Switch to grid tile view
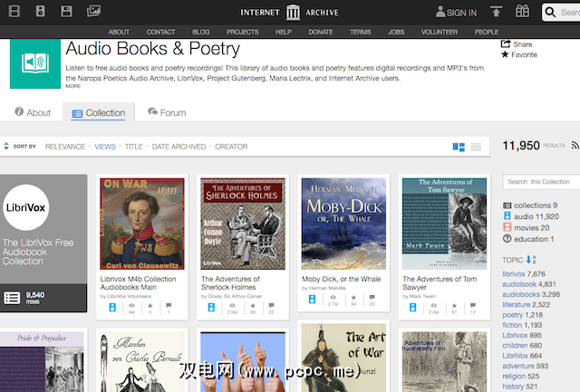580x392 pixels. coord(458,147)
